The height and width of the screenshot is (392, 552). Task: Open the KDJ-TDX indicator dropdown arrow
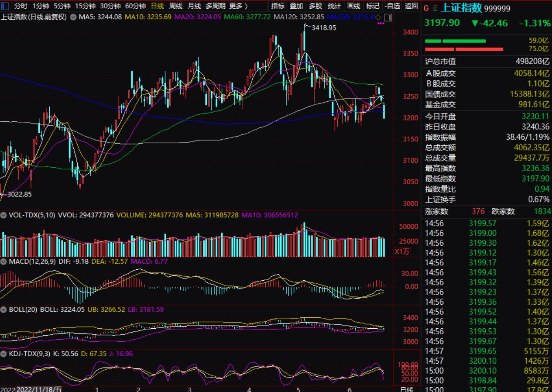pyautogui.click(x=3, y=354)
